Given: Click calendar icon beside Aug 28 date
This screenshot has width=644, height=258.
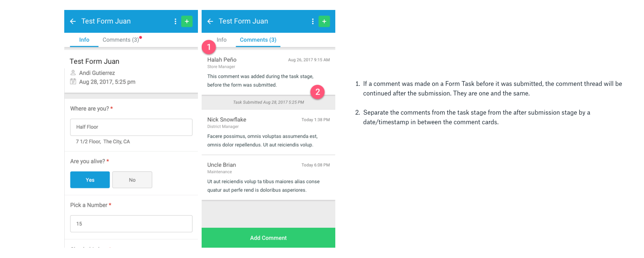Looking at the screenshot, I should coord(73,81).
